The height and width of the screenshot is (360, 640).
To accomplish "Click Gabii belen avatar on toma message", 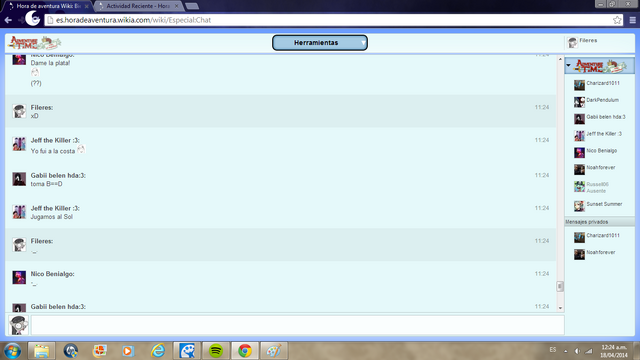I will (x=19, y=179).
